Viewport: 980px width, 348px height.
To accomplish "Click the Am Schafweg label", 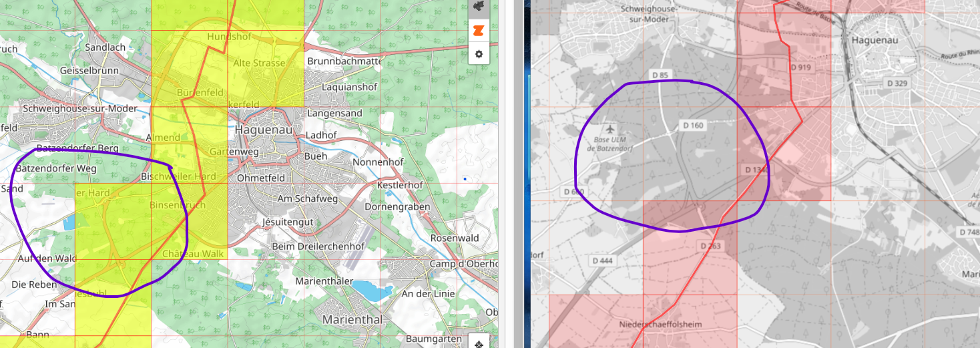I will point(308,198).
